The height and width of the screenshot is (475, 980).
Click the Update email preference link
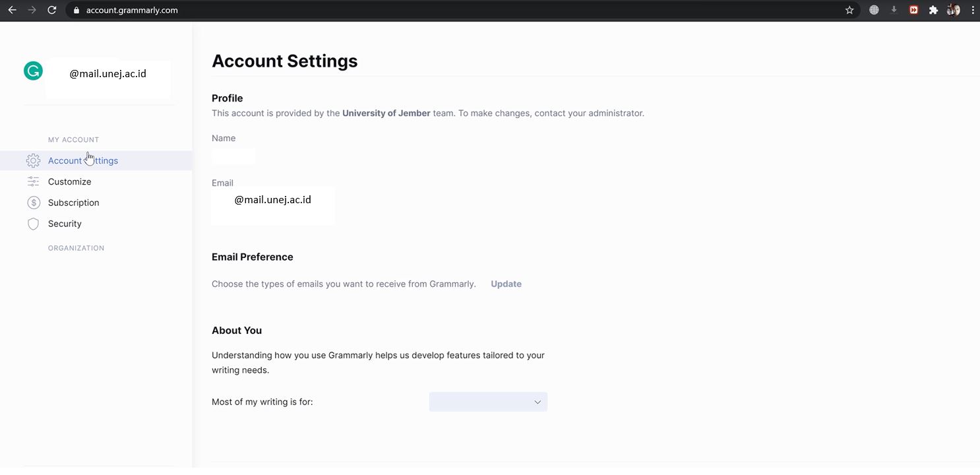pos(506,284)
